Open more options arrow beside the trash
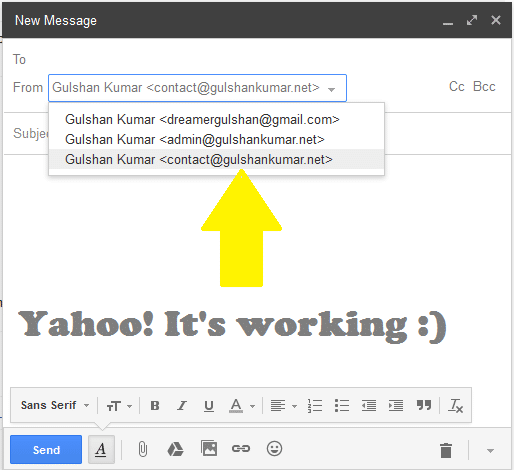 (490, 451)
